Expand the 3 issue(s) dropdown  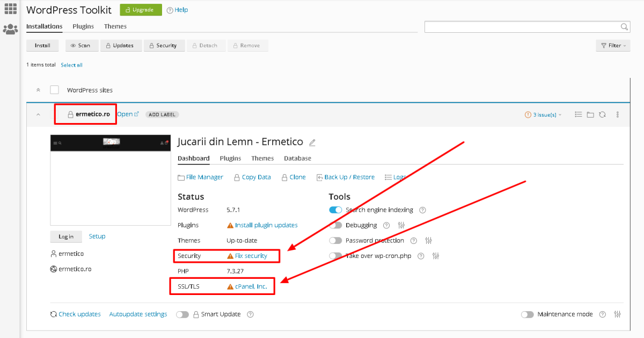pos(543,114)
